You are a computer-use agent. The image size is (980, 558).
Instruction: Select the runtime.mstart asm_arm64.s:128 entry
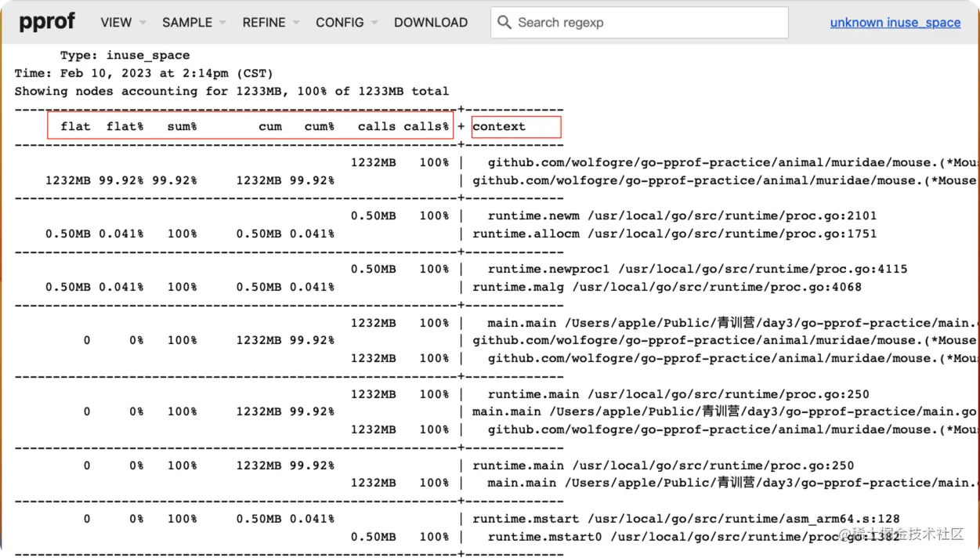[686, 519]
